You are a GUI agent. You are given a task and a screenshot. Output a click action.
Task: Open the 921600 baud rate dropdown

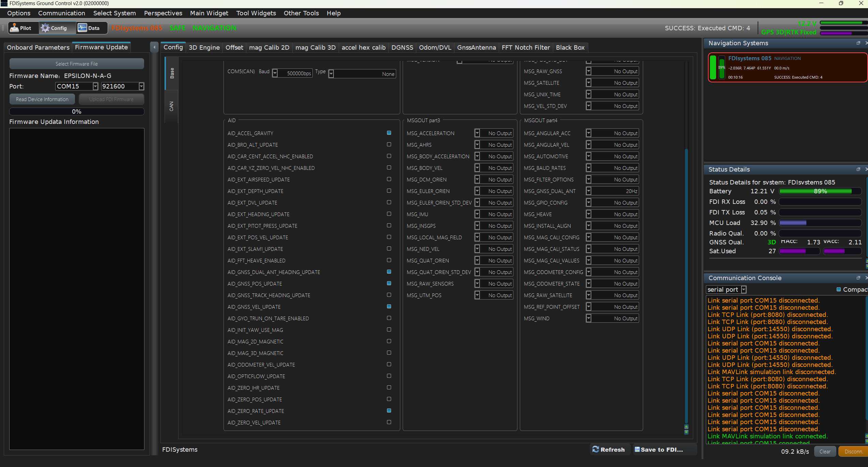(123, 86)
